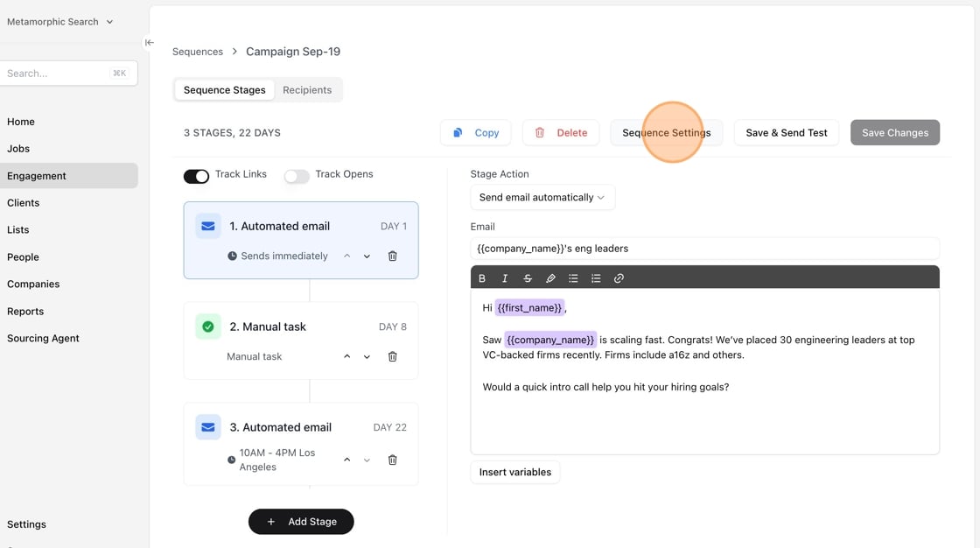This screenshot has width=980, height=548.
Task: Click the clock icon beside Sends immediately
Action: [x=232, y=256]
